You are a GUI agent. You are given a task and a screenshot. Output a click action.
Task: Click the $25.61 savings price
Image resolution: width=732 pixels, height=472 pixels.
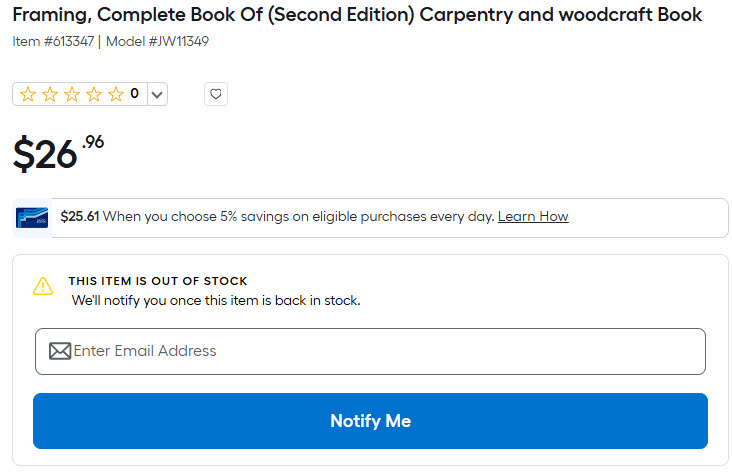tap(80, 216)
